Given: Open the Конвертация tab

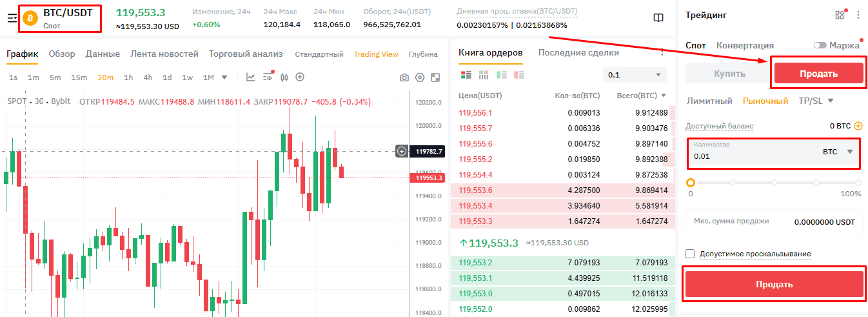Looking at the screenshot, I should (745, 45).
